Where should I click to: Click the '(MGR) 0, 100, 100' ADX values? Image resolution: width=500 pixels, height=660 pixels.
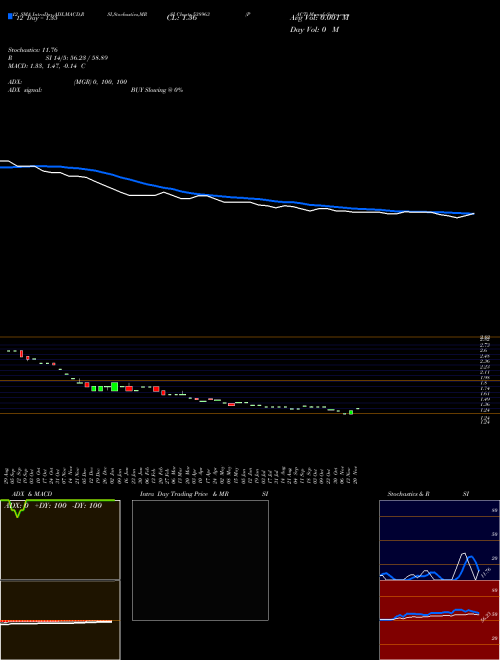point(101,82)
